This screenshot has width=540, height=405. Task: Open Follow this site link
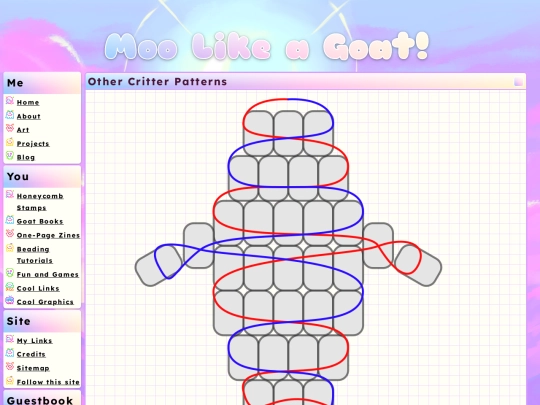(x=48, y=382)
